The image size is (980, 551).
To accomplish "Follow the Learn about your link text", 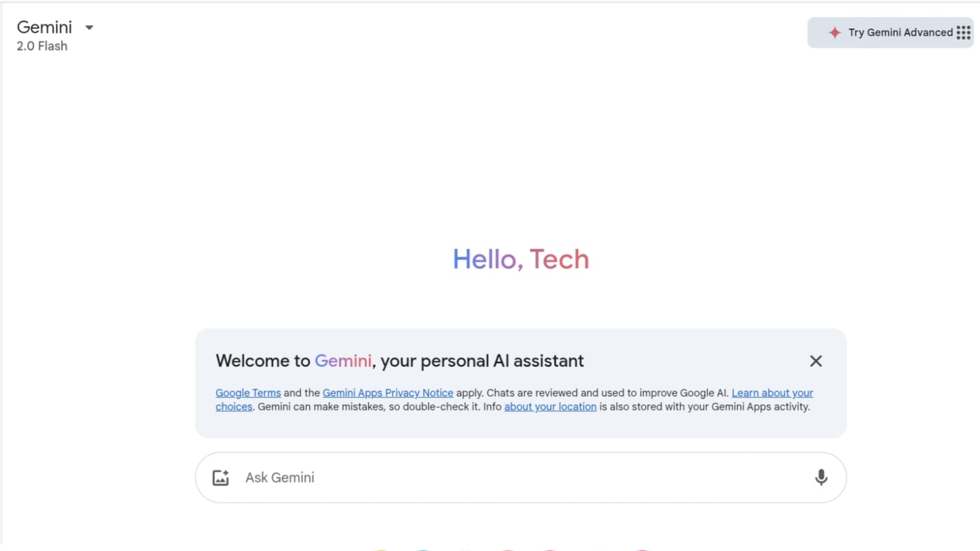I will [x=772, y=393].
